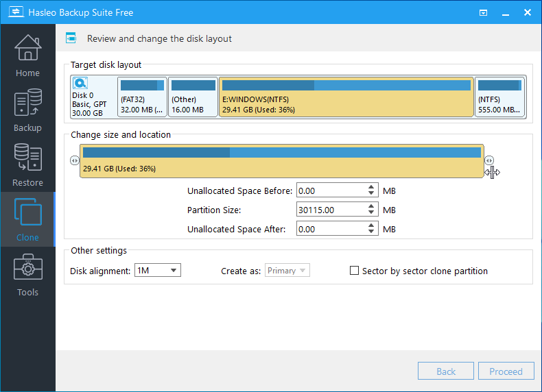Screen dimensions: 542x392
Task: Click the Back button
Action: pos(445,371)
